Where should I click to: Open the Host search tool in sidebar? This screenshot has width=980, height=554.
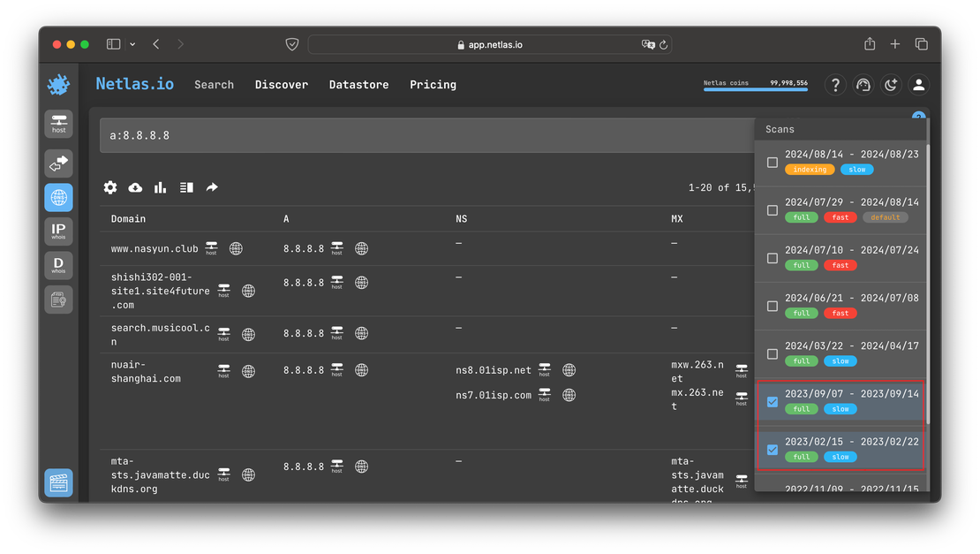(x=58, y=124)
